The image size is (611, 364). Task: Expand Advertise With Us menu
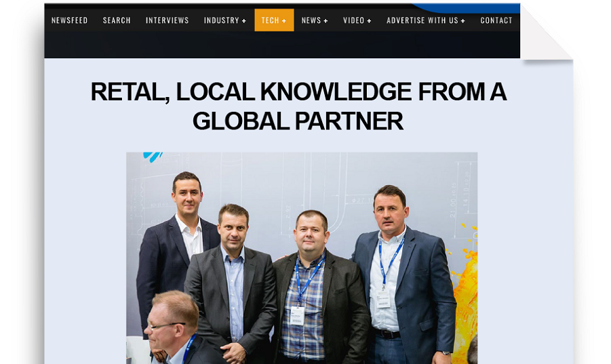(425, 20)
